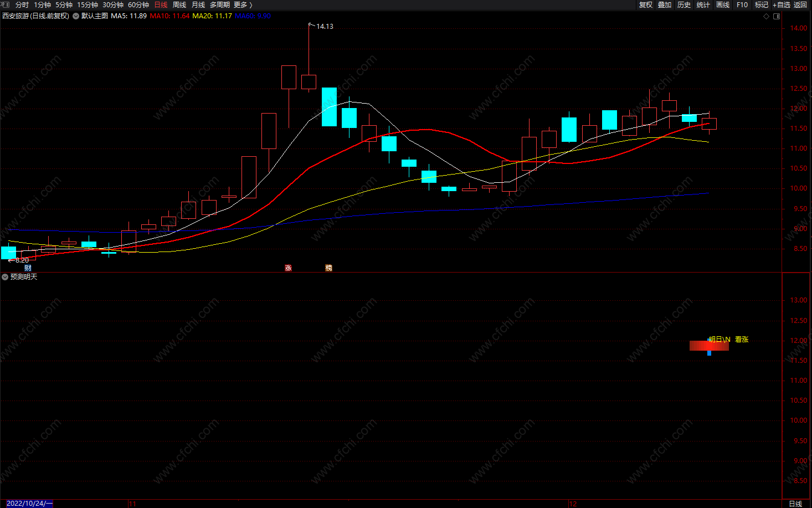Click the red MA10: 11.64 label
812x508 pixels.
169,16
